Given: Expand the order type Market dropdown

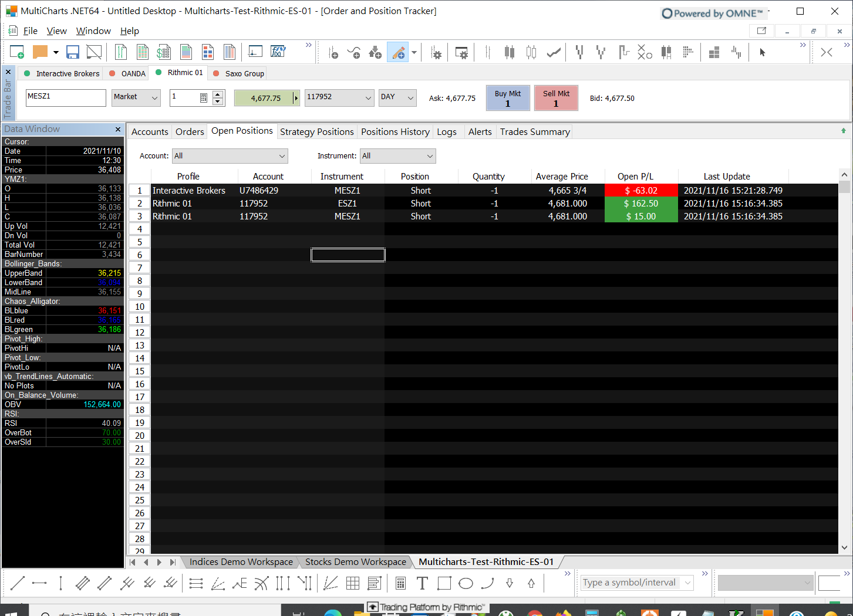Looking at the screenshot, I should 154,98.
